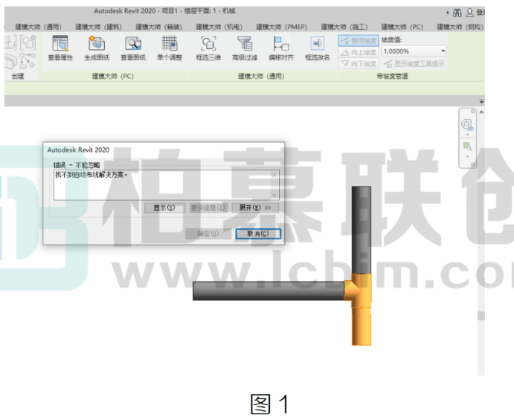Click the 创建 panel label
514x420 pixels.
(18, 77)
